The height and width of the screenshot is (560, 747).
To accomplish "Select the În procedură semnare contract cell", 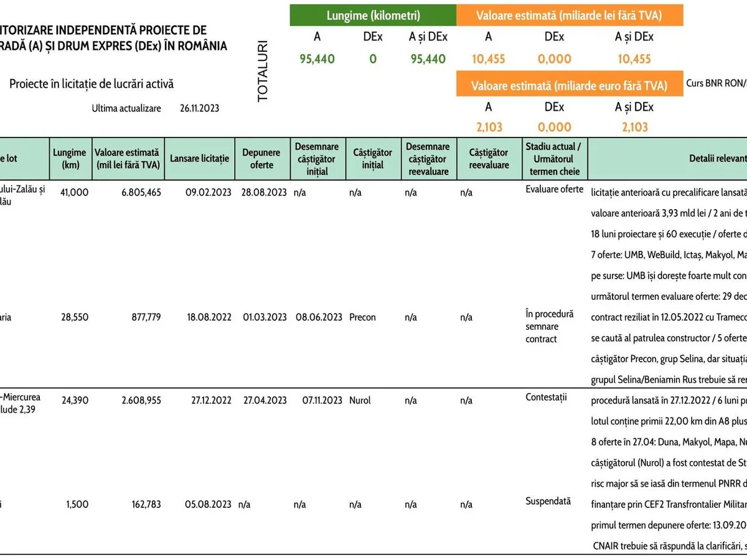I will (x=550, y=327).
